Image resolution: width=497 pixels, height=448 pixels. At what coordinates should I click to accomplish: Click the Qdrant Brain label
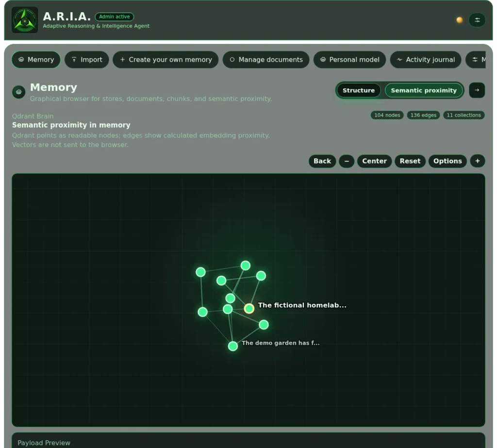coord(33,116)
